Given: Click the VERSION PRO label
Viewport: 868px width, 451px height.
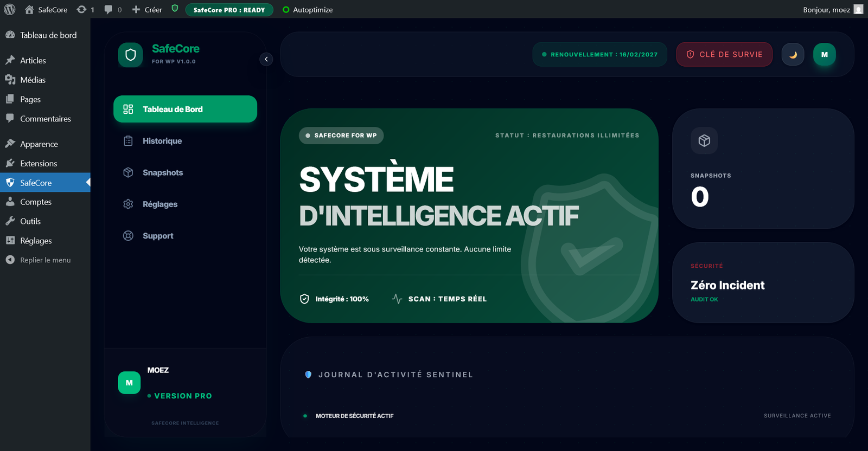Looking at the screenshot, I should (x=183, y=396).
